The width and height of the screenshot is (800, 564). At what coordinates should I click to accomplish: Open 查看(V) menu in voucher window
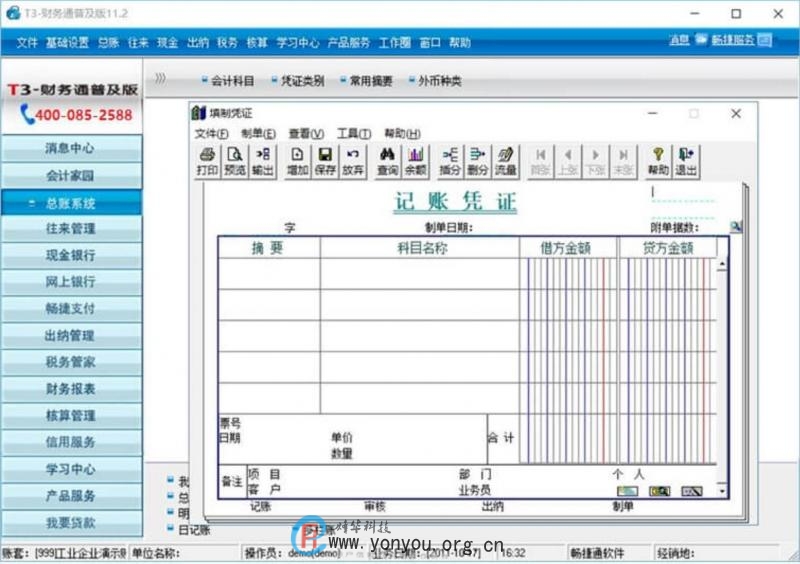click(306, 134)
